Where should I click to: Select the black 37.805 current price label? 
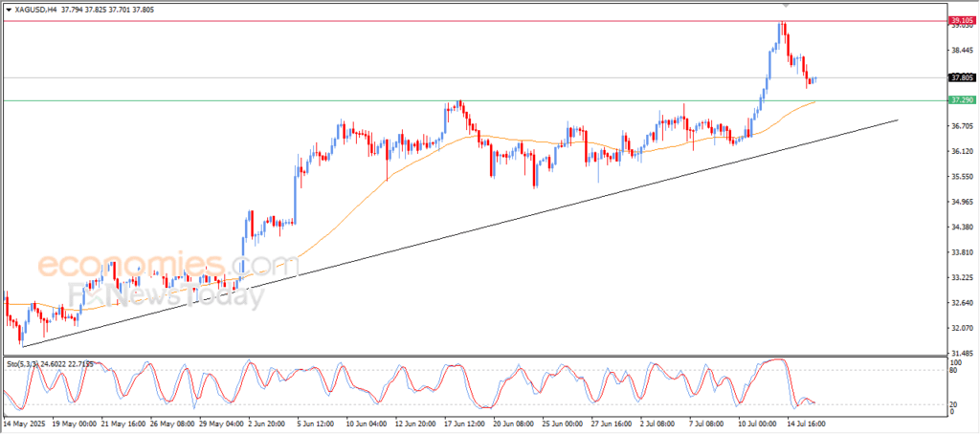pos(959,78)
